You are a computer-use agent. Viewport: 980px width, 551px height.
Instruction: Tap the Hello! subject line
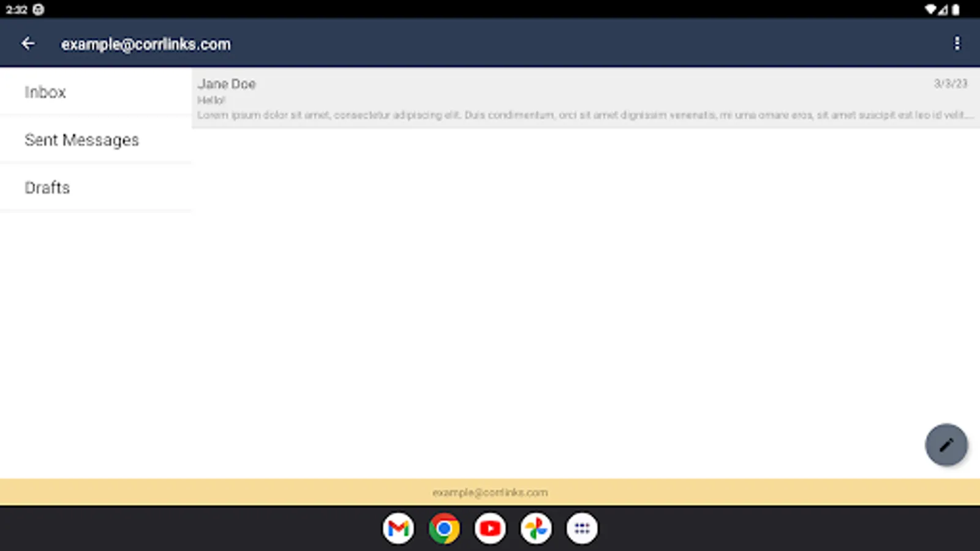211,100
